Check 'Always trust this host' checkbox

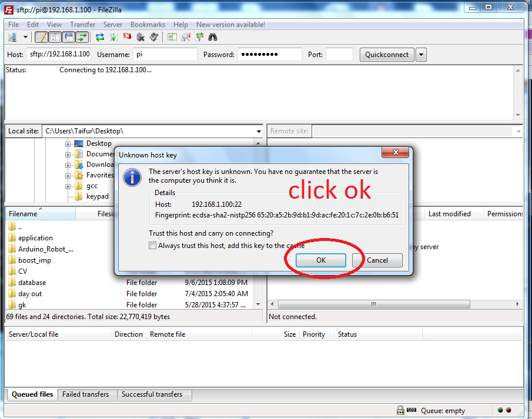click(x=152, y=245)
